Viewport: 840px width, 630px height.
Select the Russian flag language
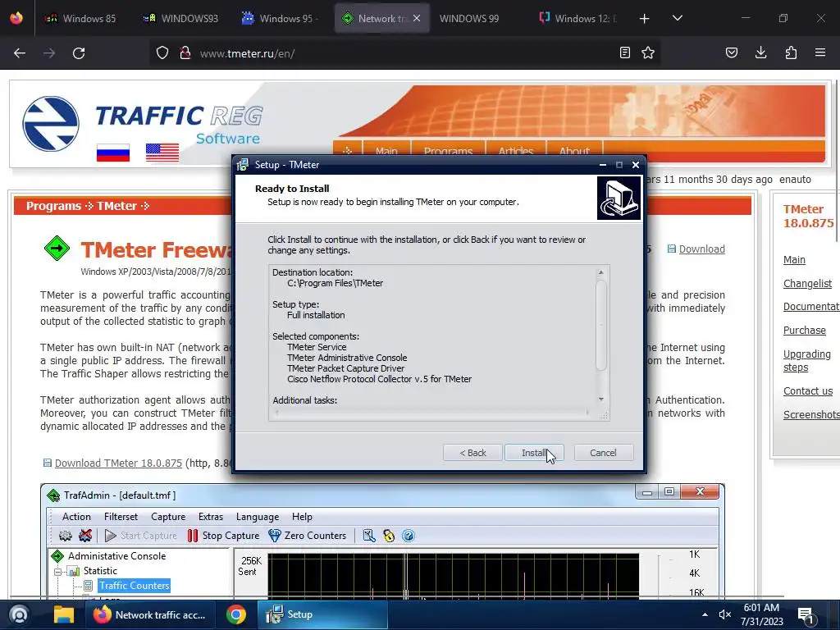(x=113, y=153)
